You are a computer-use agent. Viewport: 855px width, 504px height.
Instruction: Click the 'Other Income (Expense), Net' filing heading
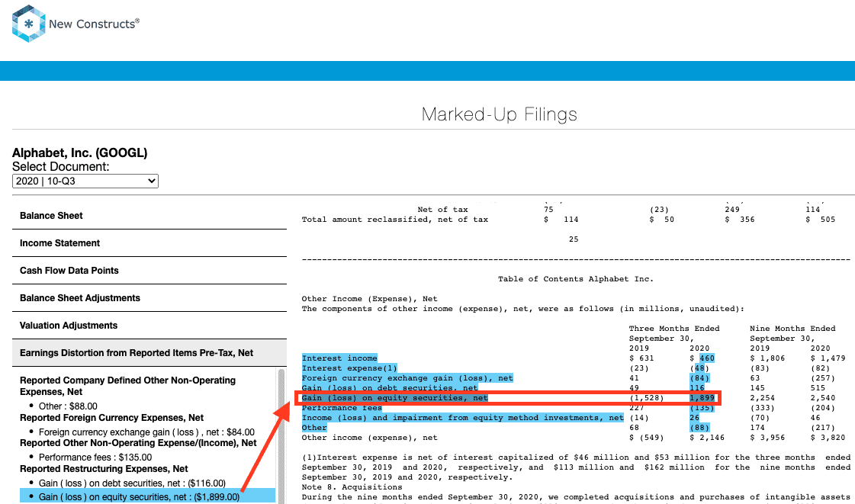pyautogui.click(x=370, y=299)
